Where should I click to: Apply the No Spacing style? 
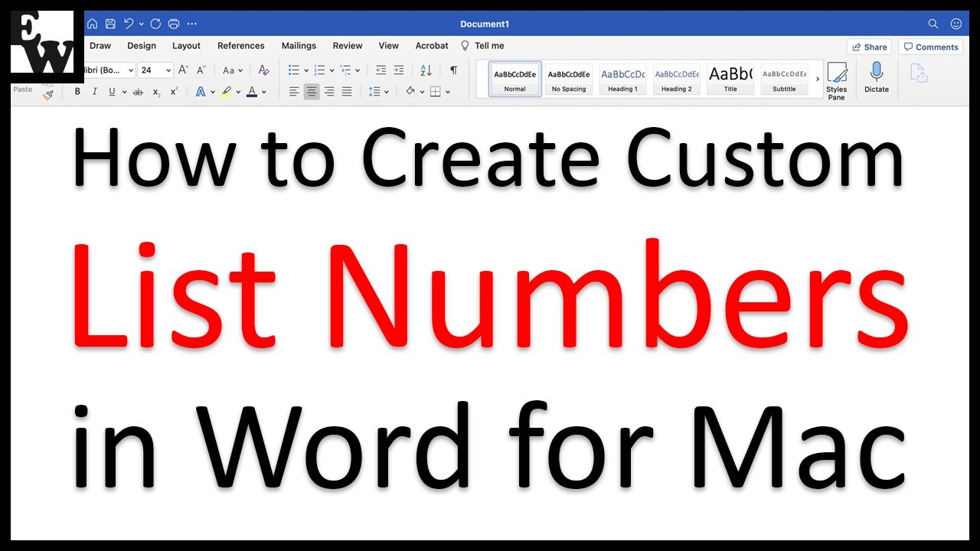point(569,80)
